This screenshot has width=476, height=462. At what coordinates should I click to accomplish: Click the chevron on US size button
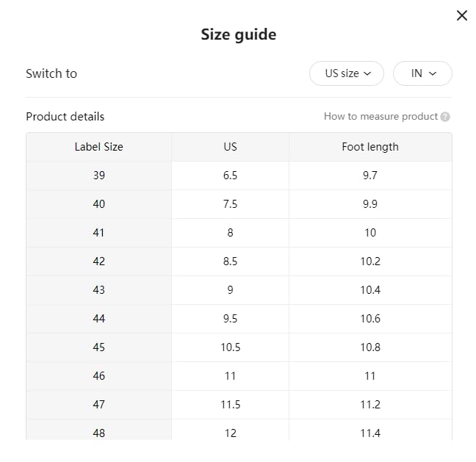368,73
